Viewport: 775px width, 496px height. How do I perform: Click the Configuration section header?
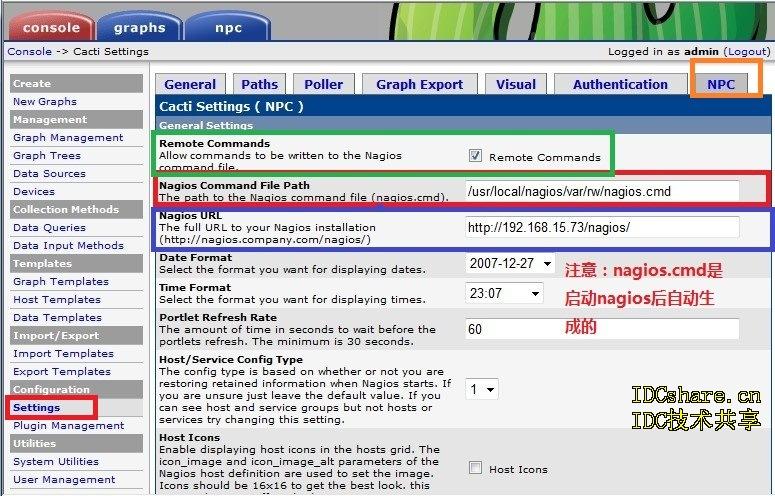(x=76, y=389)
